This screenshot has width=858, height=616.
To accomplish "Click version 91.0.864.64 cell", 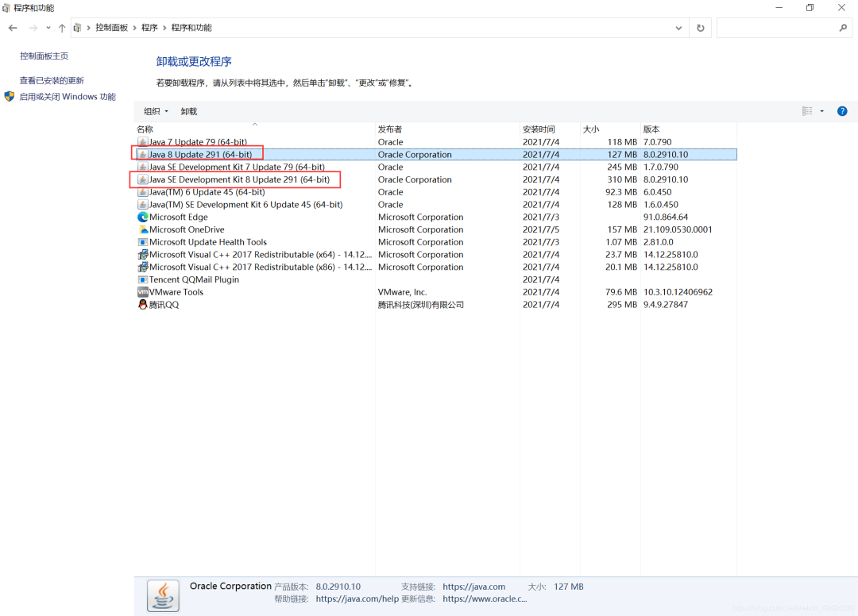I will click(x=666, y=217).
